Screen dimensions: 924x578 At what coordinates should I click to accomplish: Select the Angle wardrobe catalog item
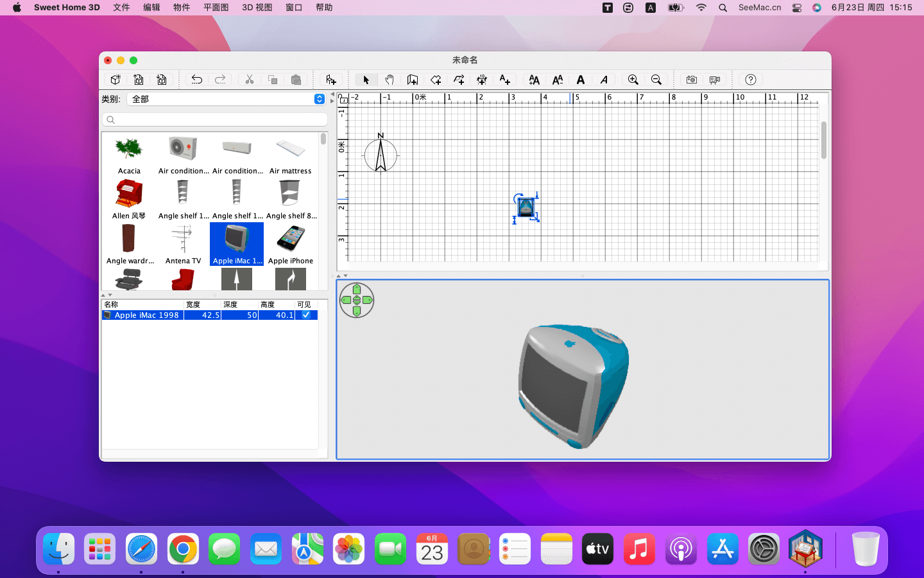tap(129, 245)
